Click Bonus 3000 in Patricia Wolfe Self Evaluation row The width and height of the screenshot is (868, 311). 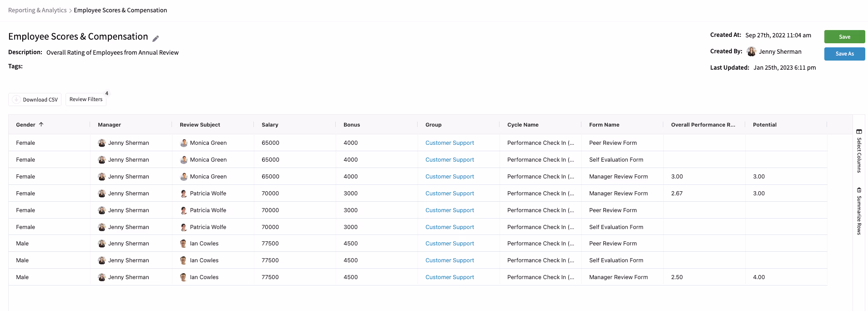coord(350,227)
